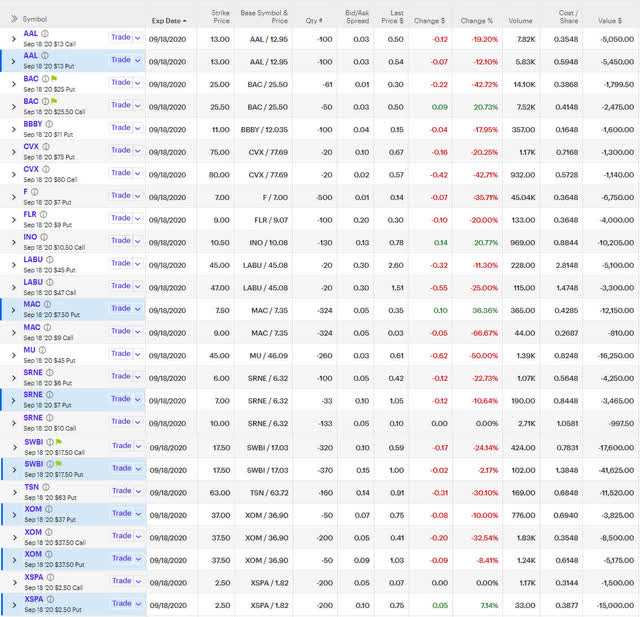Open info icon beside MAC $7.50 Put
640x617 pixels.
pos(47,304)
